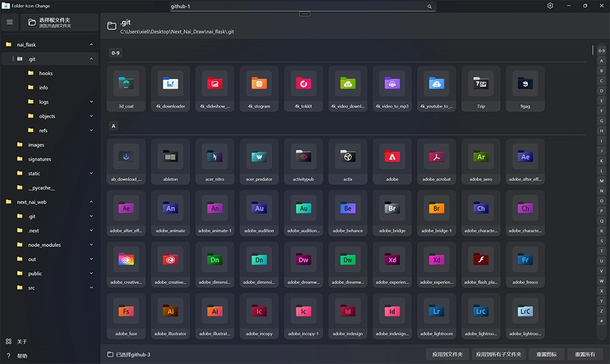Choose the adobe_fuse icon
Viewport: 610px width, 364px height.
tap(126, 316)
